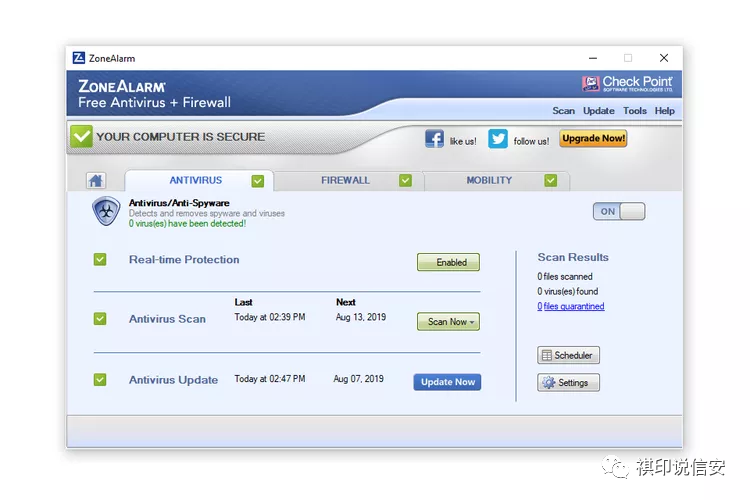Click the Update Now button

448,382
